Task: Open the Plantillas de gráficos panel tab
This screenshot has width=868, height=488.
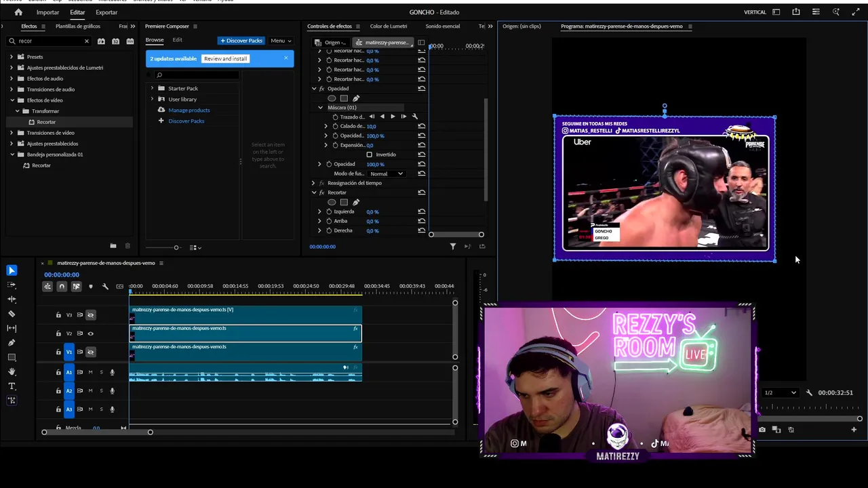Action: (78, 26)
